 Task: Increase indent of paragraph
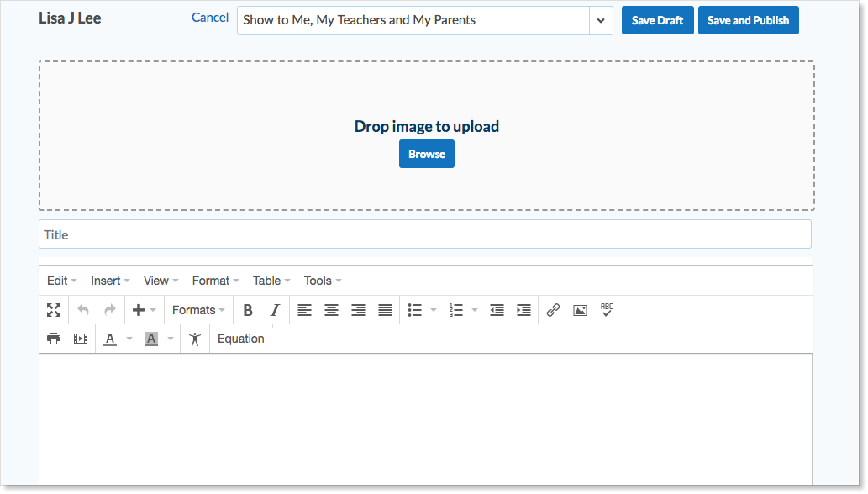tap(523, 310)
